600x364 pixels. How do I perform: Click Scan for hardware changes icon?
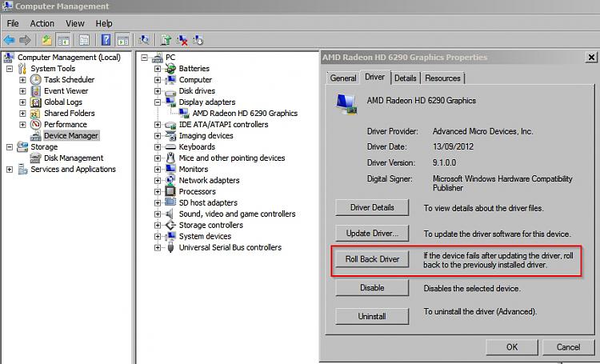pyautogui.click(x=144, y=40)
